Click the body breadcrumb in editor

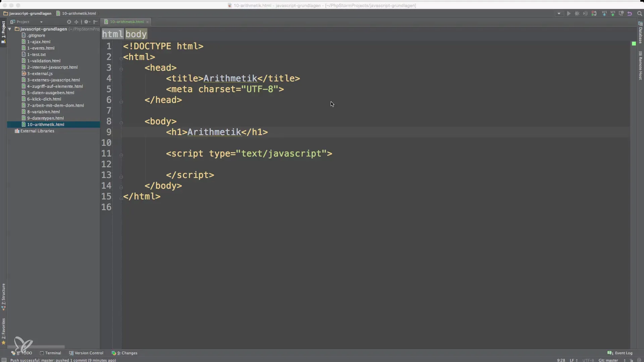point(136,34)
